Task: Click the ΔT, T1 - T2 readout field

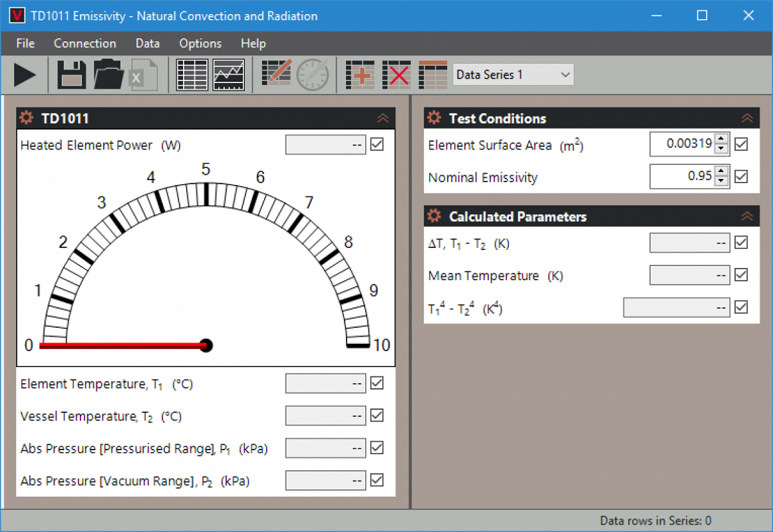Action: pyautogui.click(x=690, y=243)
